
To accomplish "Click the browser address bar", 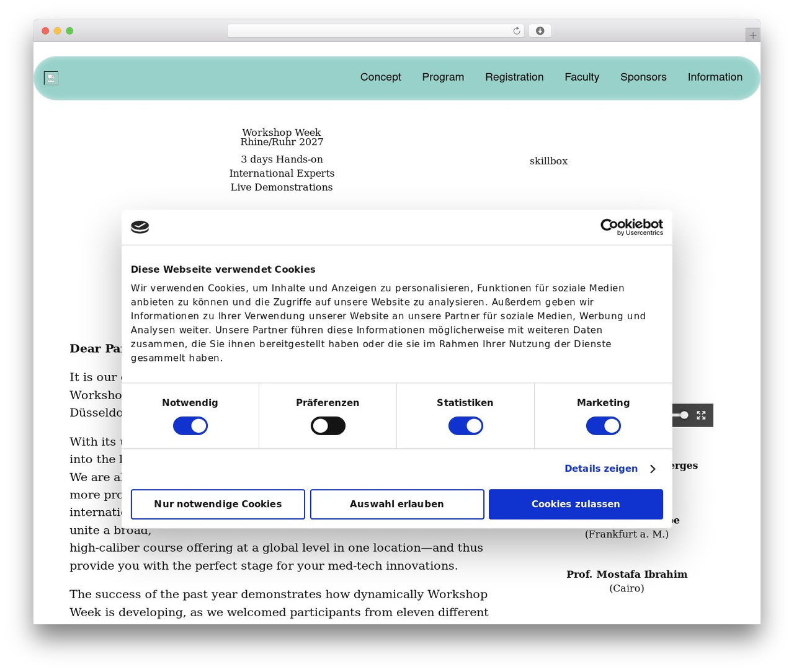I will pos(376,31).
